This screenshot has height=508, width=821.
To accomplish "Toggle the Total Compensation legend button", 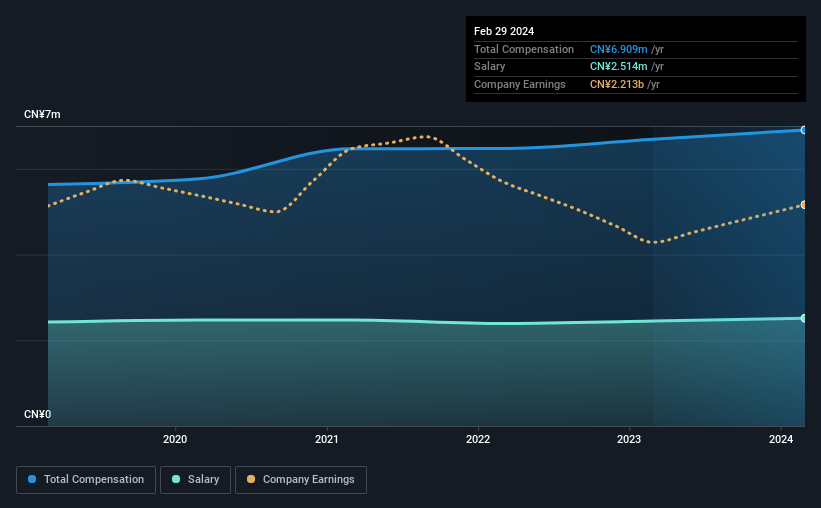I will (x=86, y=480).
